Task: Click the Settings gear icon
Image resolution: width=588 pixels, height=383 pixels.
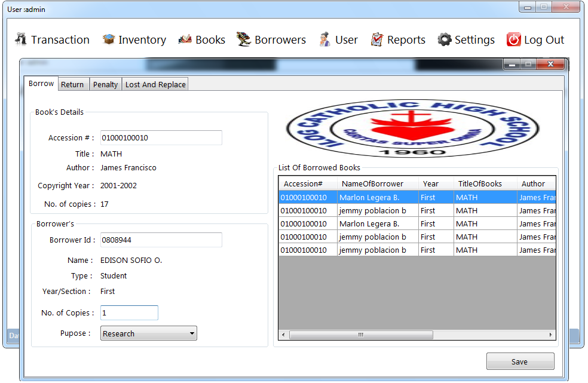Action: coord(444,39)
